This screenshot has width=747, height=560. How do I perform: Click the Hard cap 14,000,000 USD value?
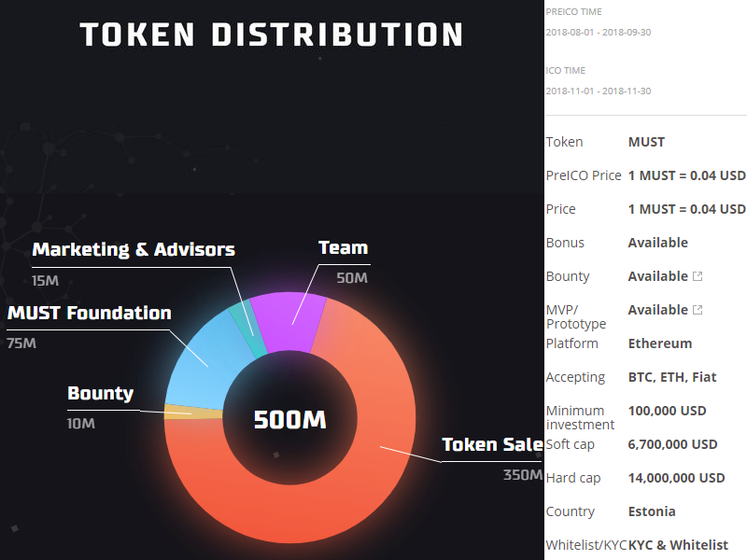coord(676,478)
